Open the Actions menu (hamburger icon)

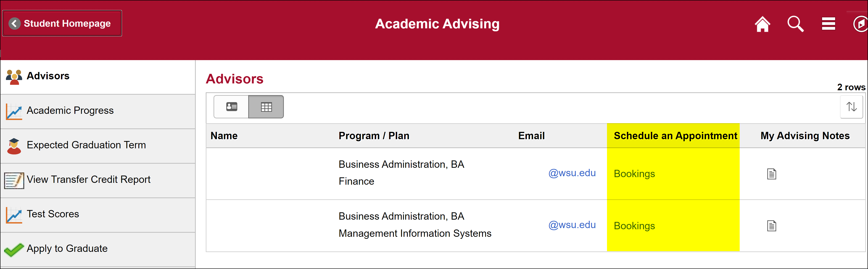[828, 24]
